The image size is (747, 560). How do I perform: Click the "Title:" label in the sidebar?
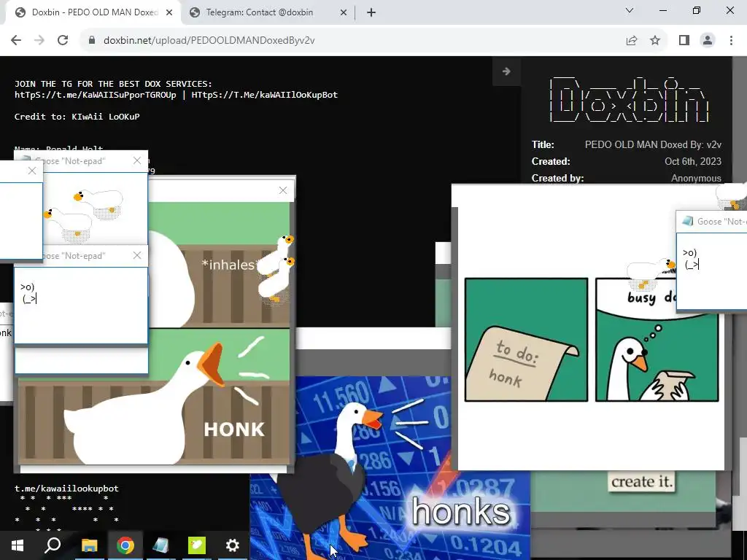tap(543, 145)
